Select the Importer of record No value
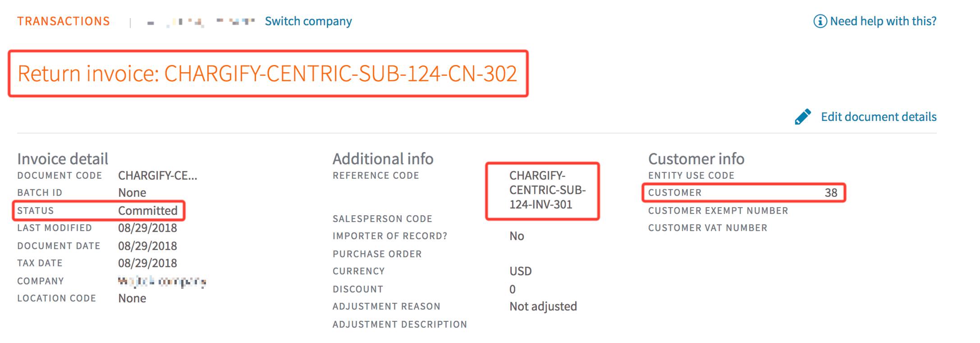The height and width of the screenshot is (343, 980). 517,236
